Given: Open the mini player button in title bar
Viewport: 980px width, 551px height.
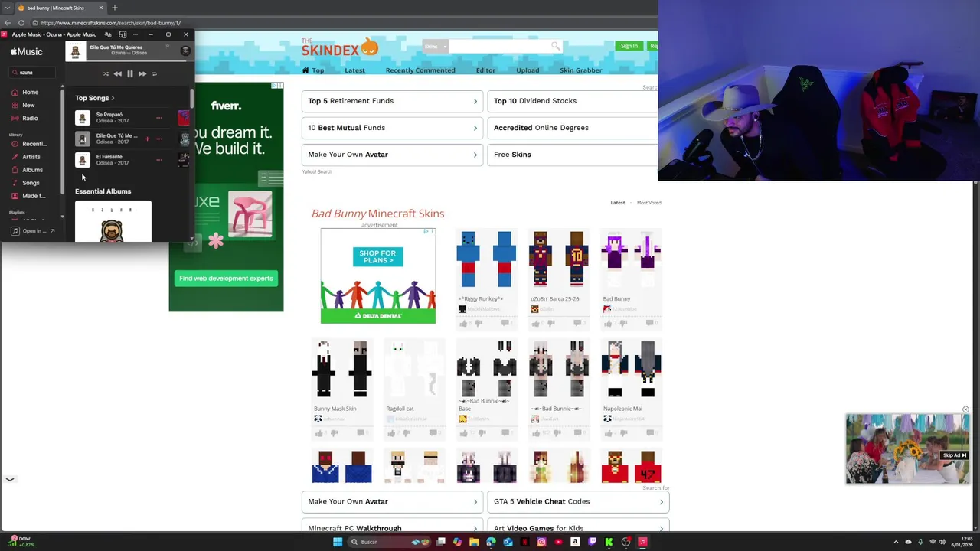Looking at the screenshot, I should [x=122, y=34].
